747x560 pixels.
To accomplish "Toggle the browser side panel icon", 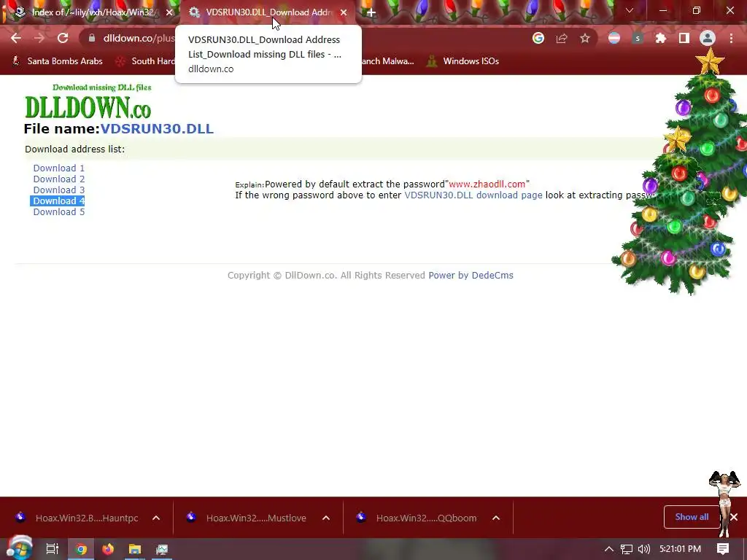I will point(684,38).
